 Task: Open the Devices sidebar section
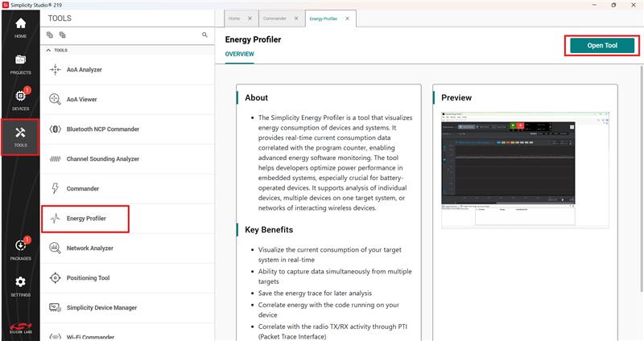[x=20, y=100]
